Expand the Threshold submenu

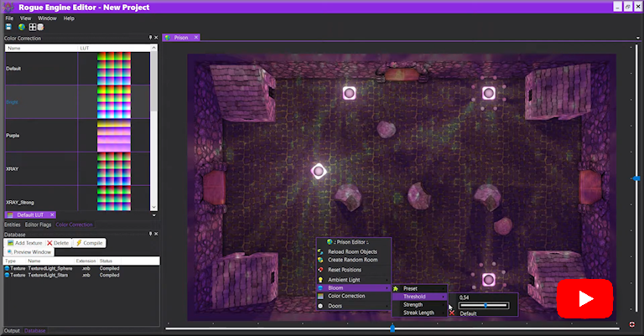419,297
